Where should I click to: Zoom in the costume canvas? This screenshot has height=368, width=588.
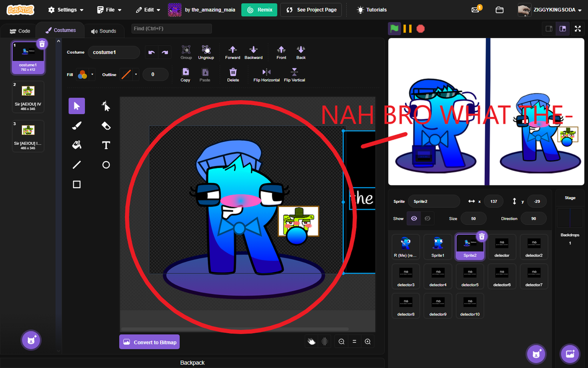click(x=367, y=341)
